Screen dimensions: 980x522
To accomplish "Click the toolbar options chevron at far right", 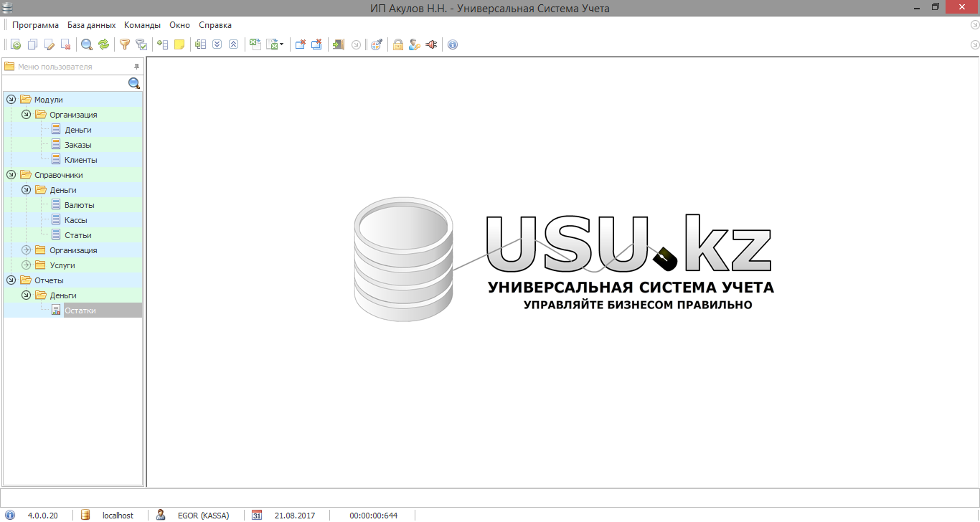I will click(x=974, y=44).
